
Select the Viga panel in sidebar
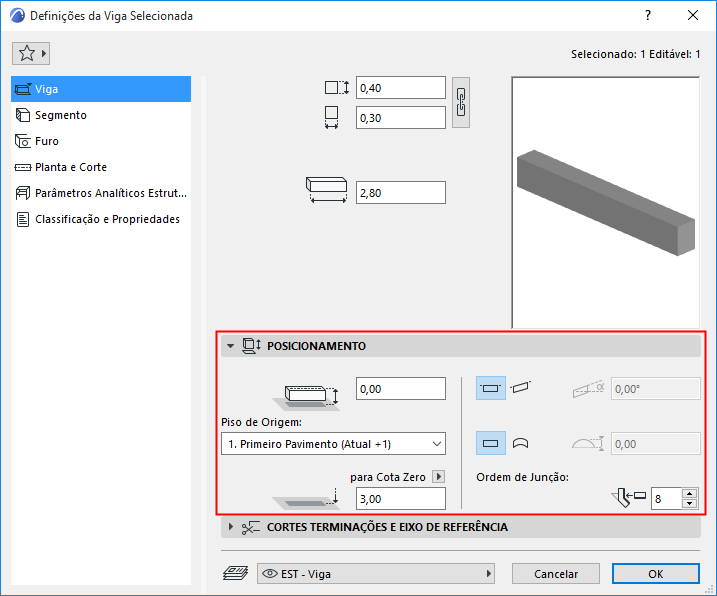[101, 89]
